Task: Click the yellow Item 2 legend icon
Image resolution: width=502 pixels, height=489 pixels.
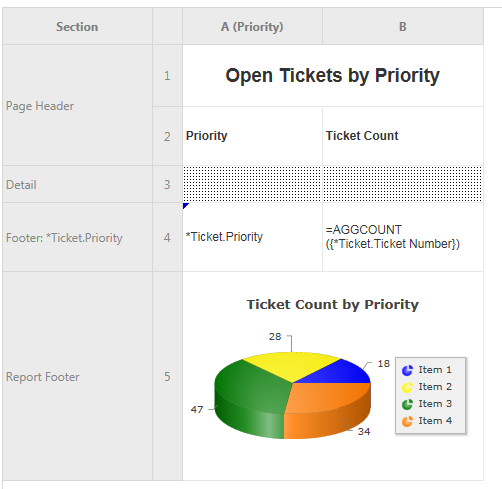Action: pyautogui.click(x=407, y=387)
